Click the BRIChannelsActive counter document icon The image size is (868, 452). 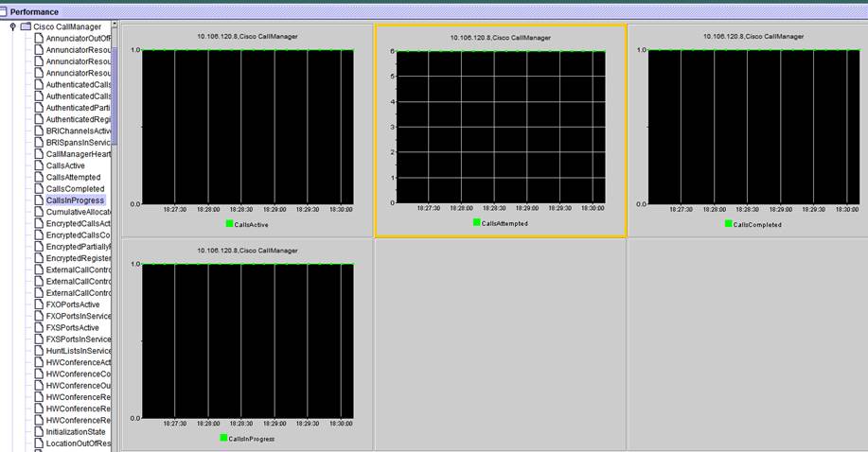(39, 130)
